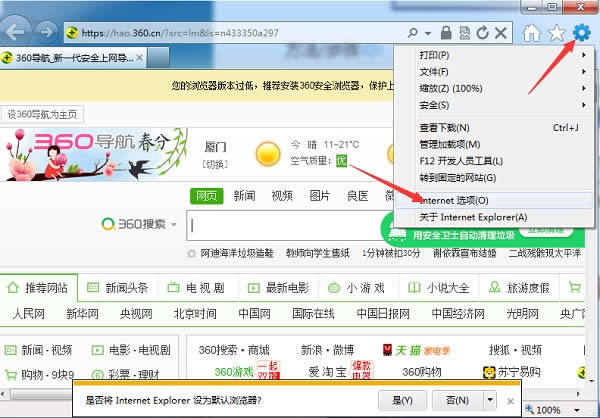Click the sunny weather icon
Viewport: 600px width, 418px height.
[268, 154]
